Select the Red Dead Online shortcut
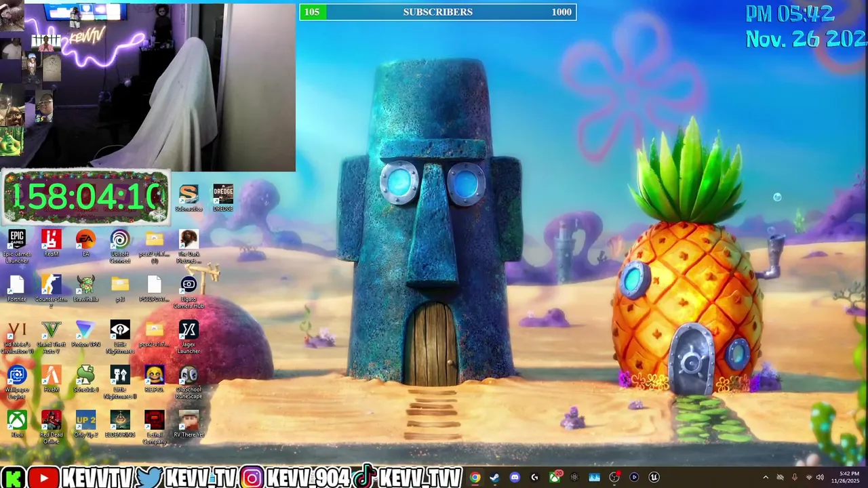 pyautogui.click(x=51, y=428)
